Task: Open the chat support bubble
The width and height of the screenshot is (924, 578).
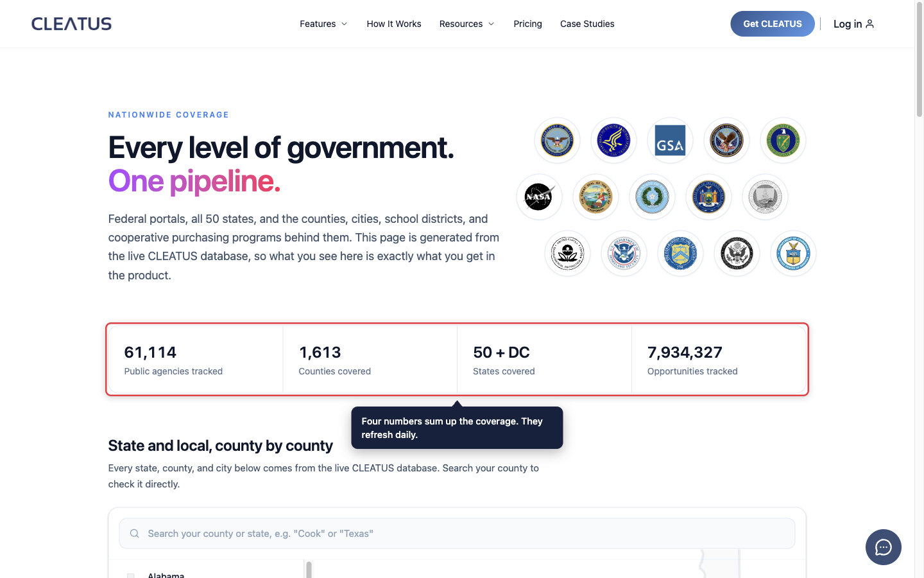Action: tap(883, 547)
